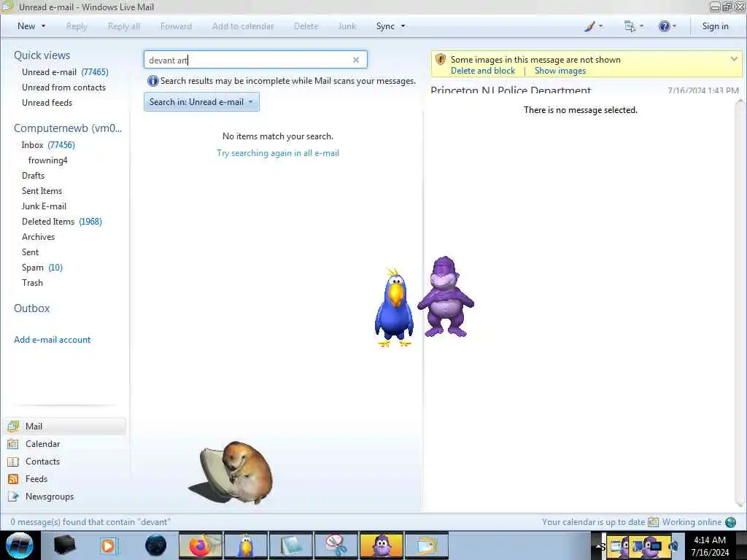The width and height of the screenshot is (747, 560).
Task: Open the New message button
Action: pos(26,26)
